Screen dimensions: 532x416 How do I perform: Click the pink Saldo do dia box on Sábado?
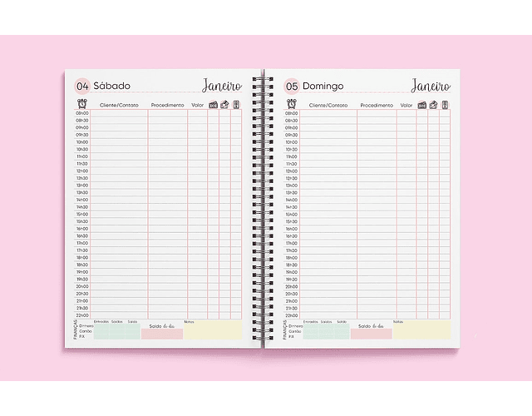click(161, 333)
